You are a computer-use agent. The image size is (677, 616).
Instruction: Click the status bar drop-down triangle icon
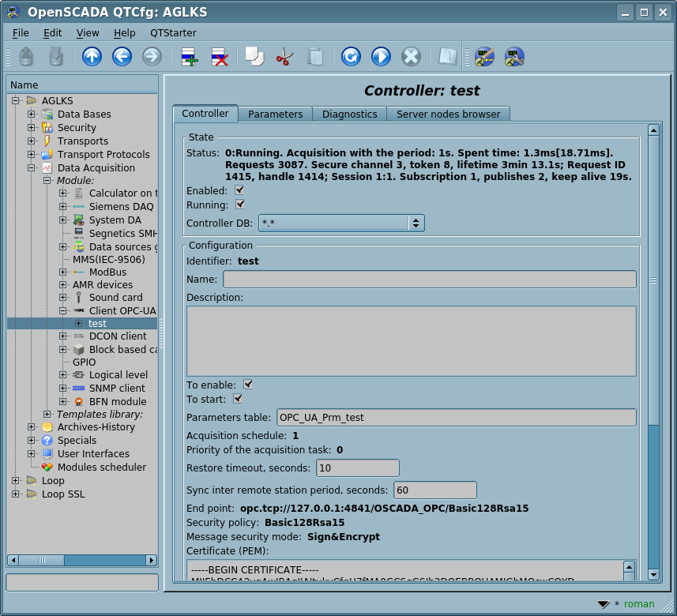pyautogui.click(x=604, y=604)
